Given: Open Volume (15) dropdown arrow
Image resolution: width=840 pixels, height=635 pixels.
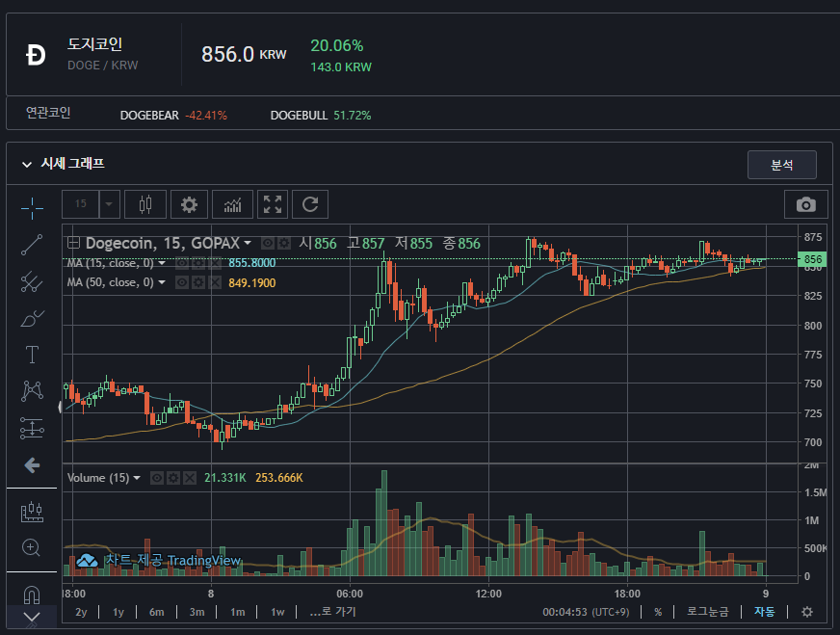Looking at the screenshot, I should 137,478.
